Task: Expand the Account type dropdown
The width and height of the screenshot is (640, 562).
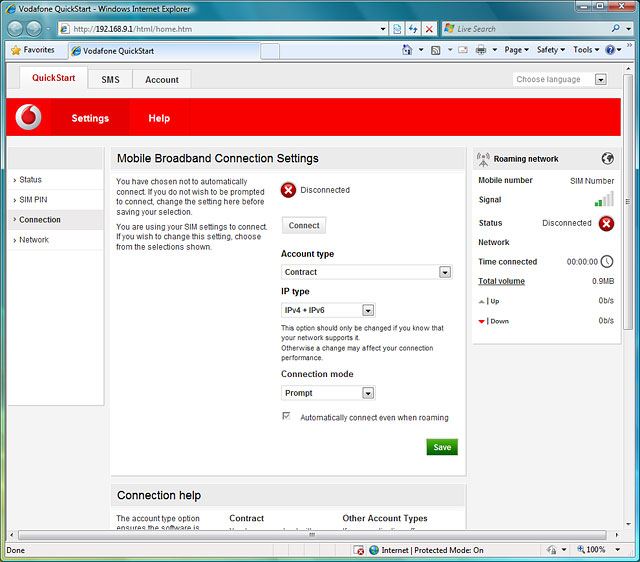Action: [445, 272]
